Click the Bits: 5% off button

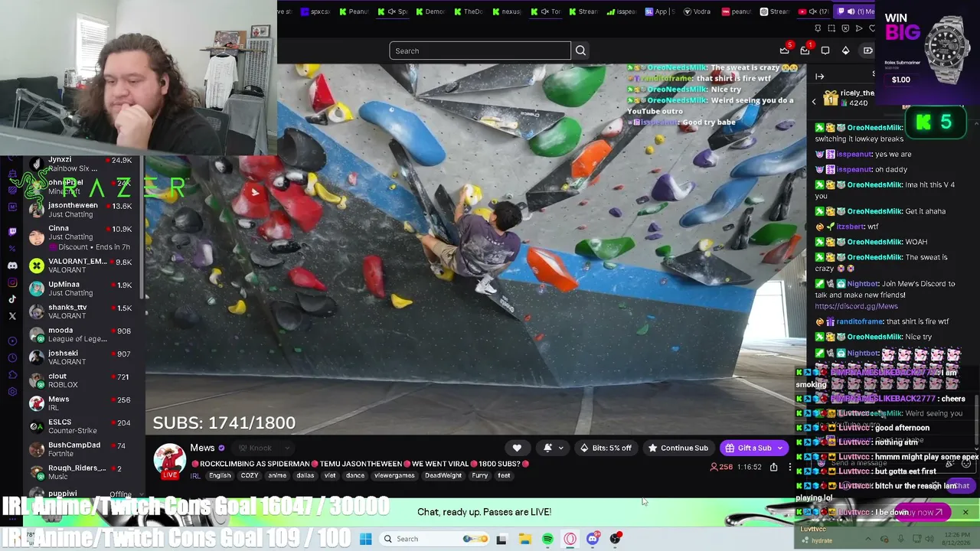(606, 448)
